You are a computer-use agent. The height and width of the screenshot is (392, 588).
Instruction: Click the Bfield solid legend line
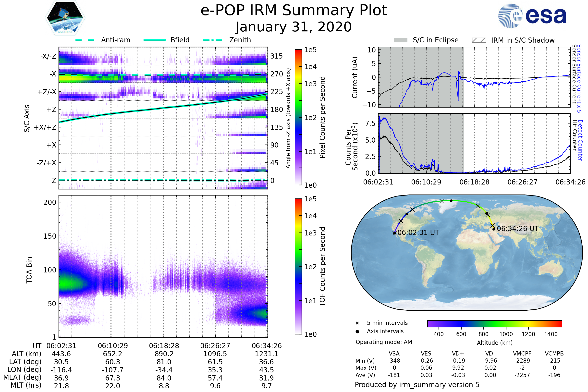point(155,40)
